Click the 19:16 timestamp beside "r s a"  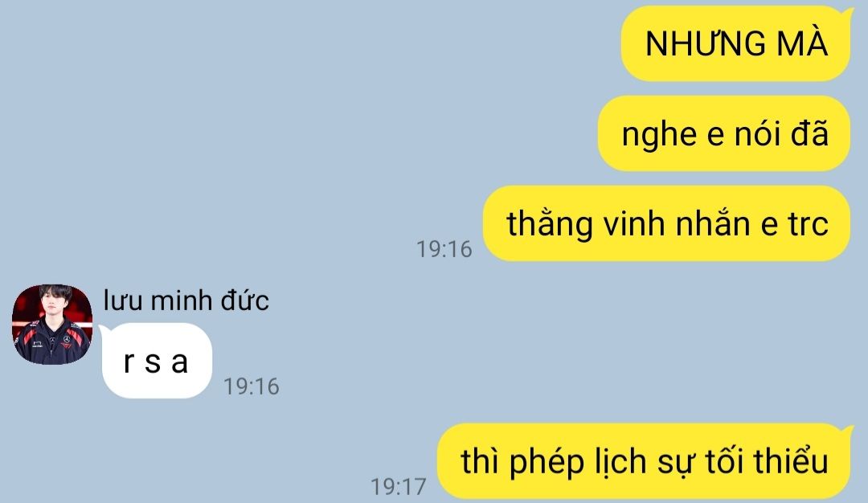point(252,386)
